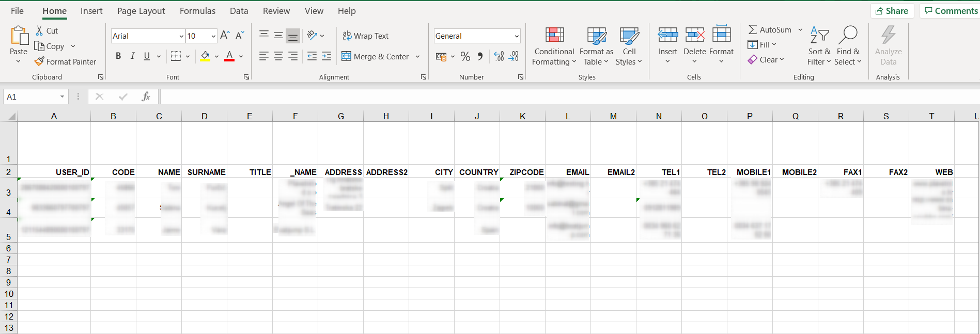Open the font size dropdown

coord(213,36)
